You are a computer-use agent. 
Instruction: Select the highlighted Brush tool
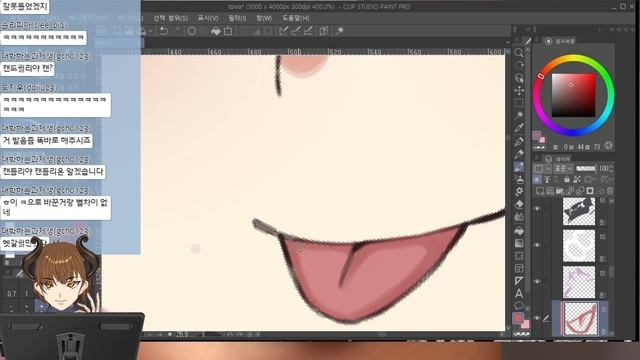point(519,167)
